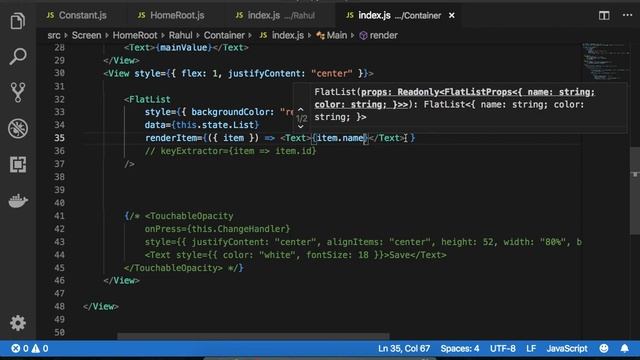Click the feedback smiley icon
This screenshot has height=360, width=640.
604,349
